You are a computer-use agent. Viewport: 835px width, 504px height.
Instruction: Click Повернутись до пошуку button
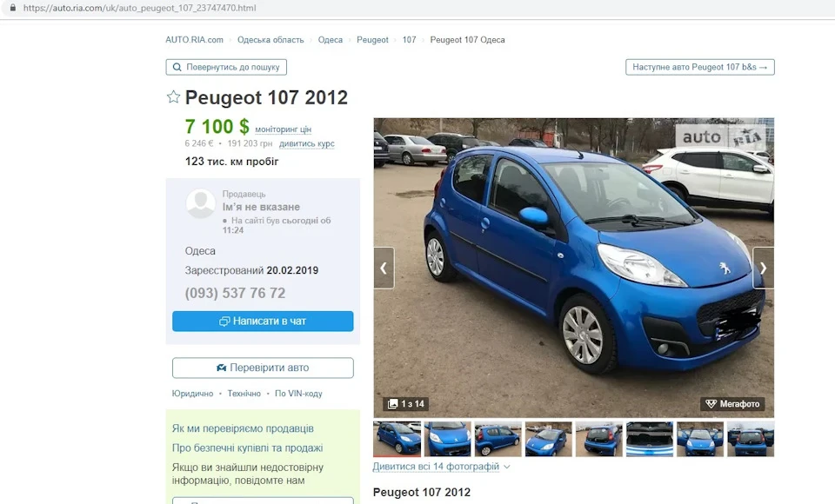[226, 67]
